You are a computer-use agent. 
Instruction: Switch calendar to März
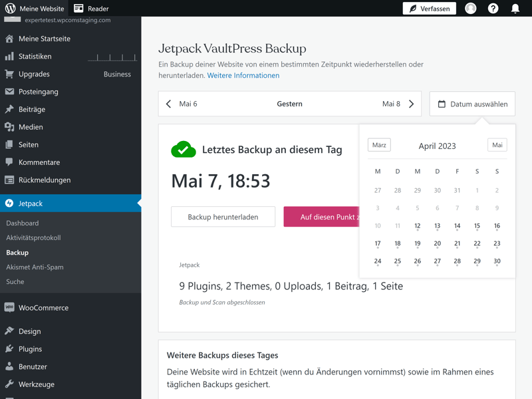tap(379, 145)
